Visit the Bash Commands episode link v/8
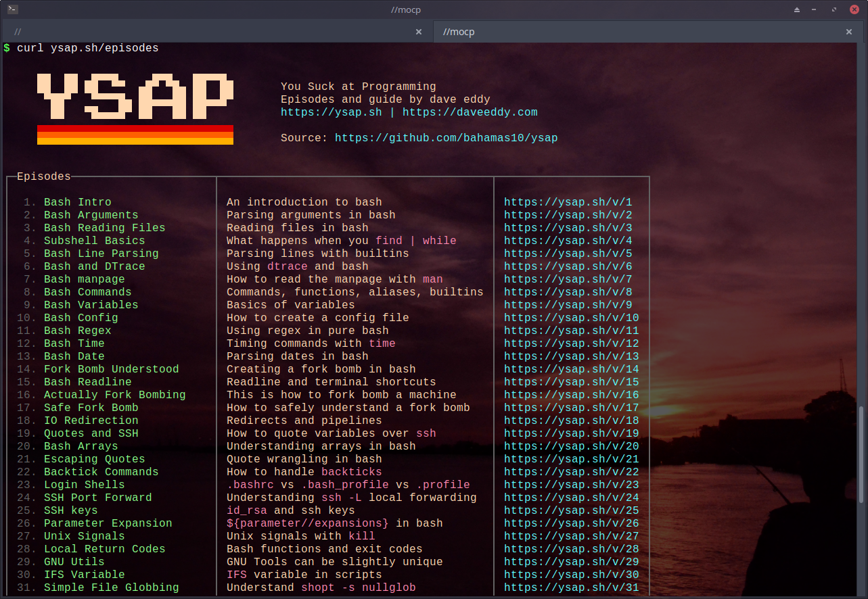 [x=568, y=292]
